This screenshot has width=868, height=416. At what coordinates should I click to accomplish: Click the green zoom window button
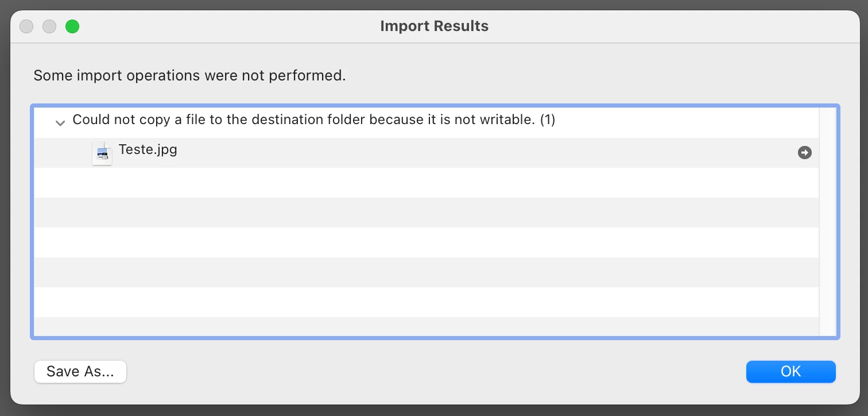pyautogui.click(x=72, y=26)
